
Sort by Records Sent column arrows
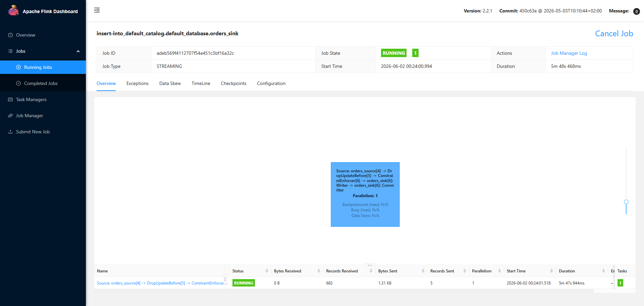coord(465,271)
